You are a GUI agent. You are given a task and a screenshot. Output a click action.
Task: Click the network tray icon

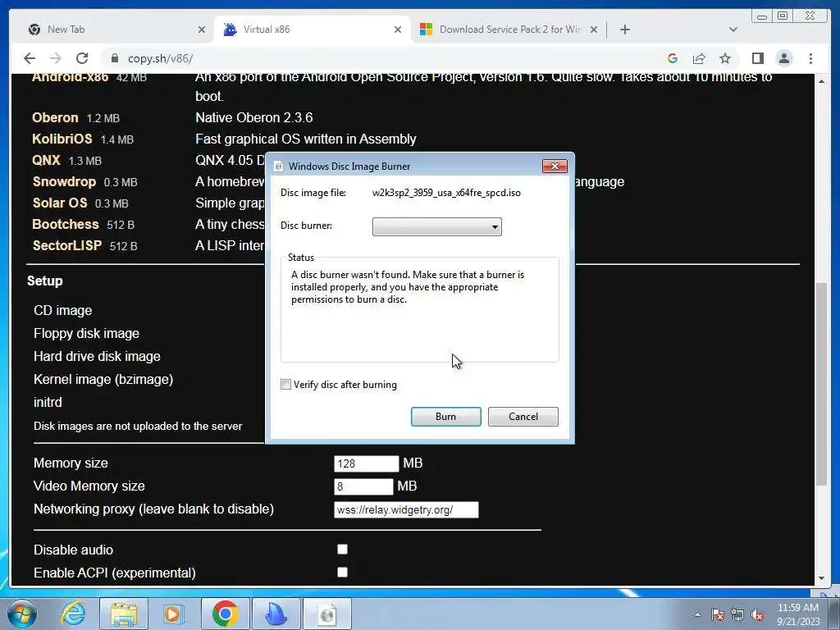737,614
